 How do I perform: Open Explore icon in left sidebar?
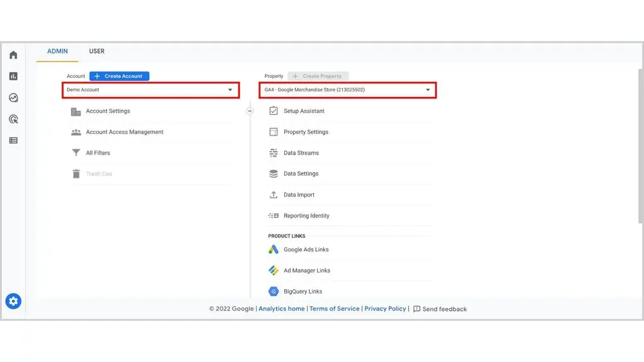tap(14, 97)
